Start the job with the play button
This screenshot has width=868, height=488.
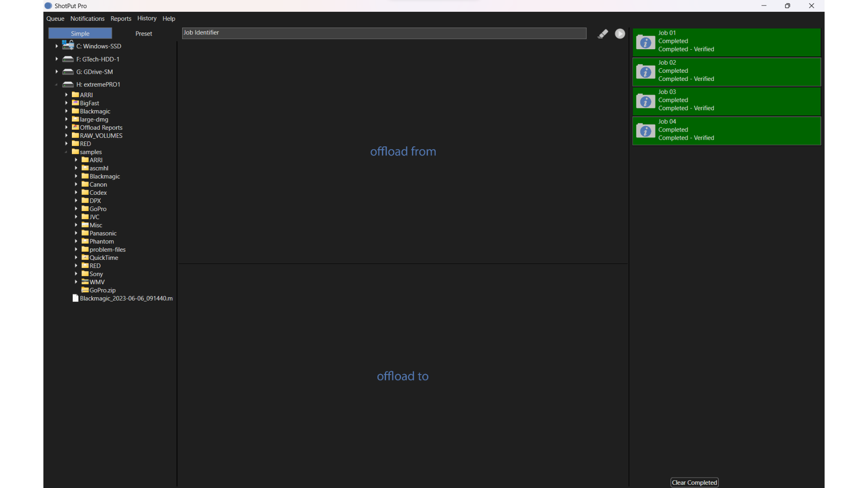click(x=620, y=34)
